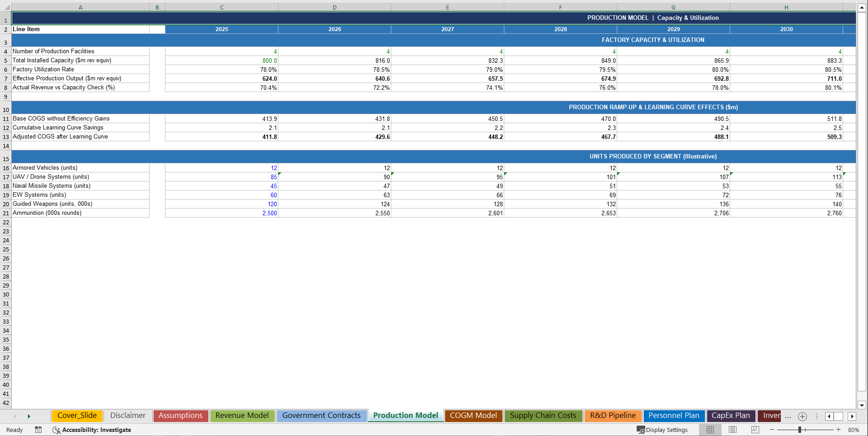The height and width of the screenshot is (436, 868).
Task: Switch to Normal view in status bar
Action: (710, 430)
